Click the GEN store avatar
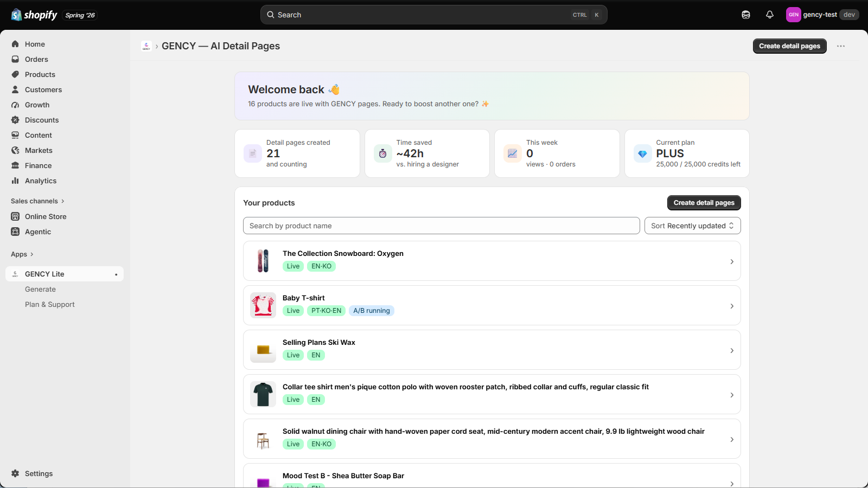Viewport: 868px width, 488px height. click(x=794, y=15)
